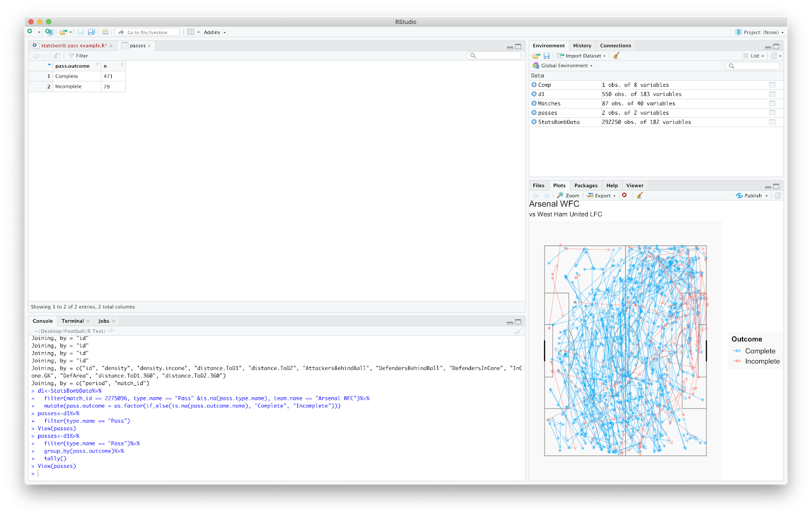Switch to the Connections tab
The image size is (812, 517).
[616, 46]
